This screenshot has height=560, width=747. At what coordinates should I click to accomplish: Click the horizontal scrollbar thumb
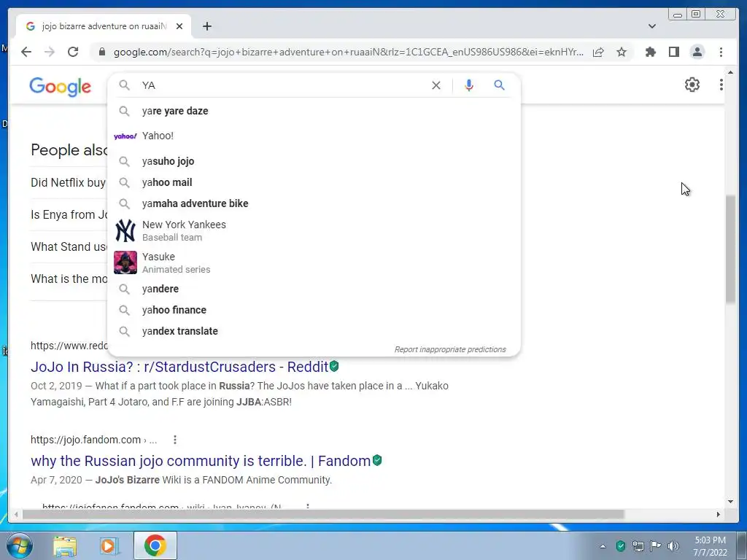[x=323, y=514]
